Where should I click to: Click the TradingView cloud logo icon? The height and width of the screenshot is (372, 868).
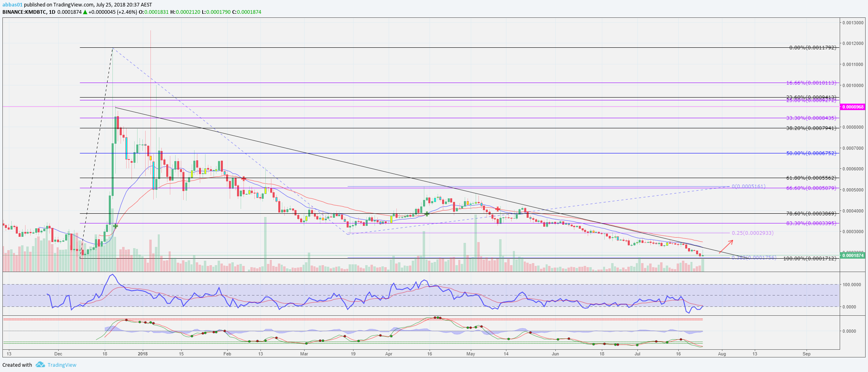pos(40,365)
